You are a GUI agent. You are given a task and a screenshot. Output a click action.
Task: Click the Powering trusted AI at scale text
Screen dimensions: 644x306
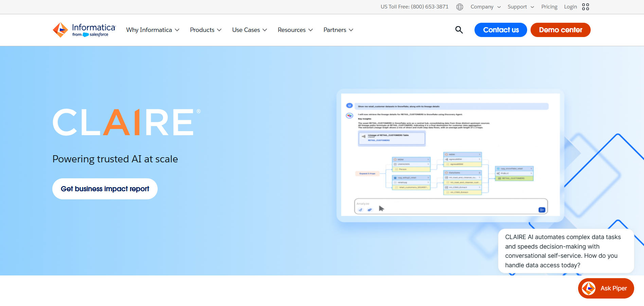[x=115, y=159]
